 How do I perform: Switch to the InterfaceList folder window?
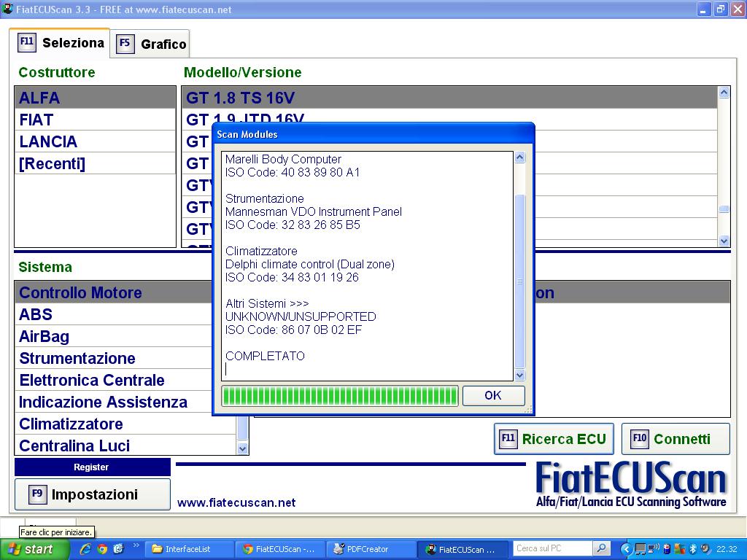[190, 549]
